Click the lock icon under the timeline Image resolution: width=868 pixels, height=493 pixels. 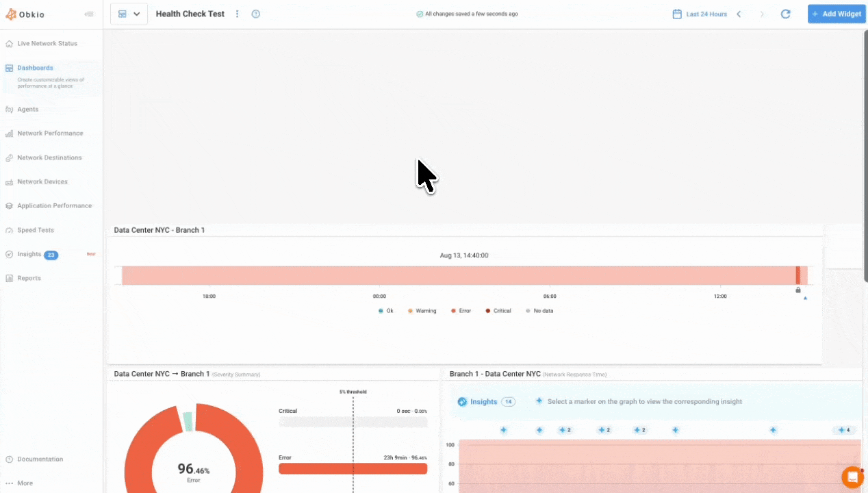point(798,290)
